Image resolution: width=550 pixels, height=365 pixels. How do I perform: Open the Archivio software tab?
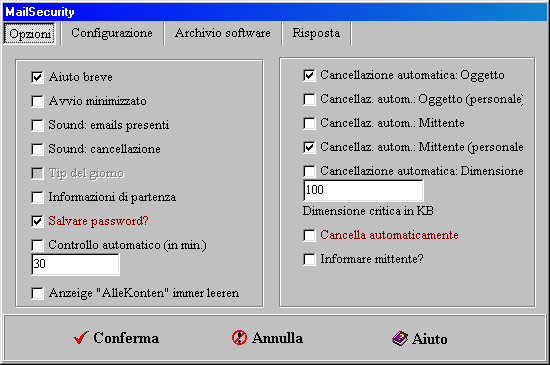click(223, 33)
